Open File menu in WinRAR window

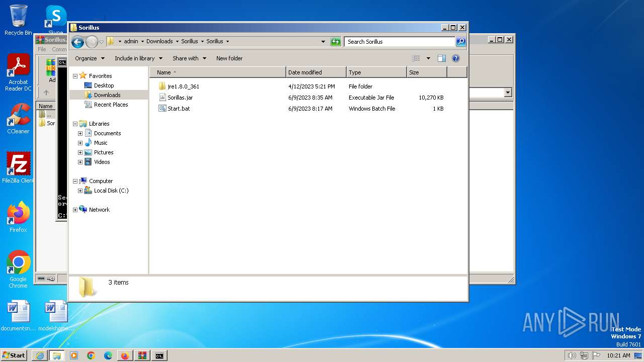pos(42,49)
